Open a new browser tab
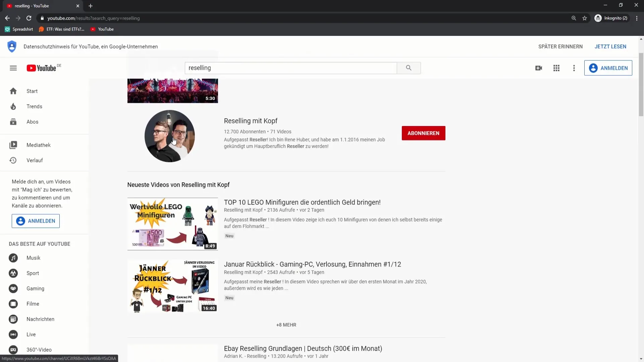Image resolution: width=644 pixels, height=362 pixels. tap(91, 6)
